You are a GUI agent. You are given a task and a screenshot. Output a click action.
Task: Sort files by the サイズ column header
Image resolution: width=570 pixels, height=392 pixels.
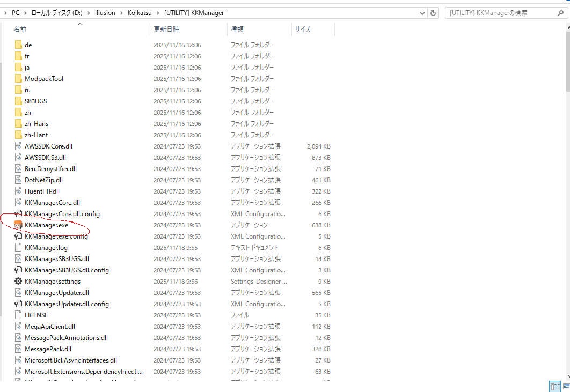303,29
